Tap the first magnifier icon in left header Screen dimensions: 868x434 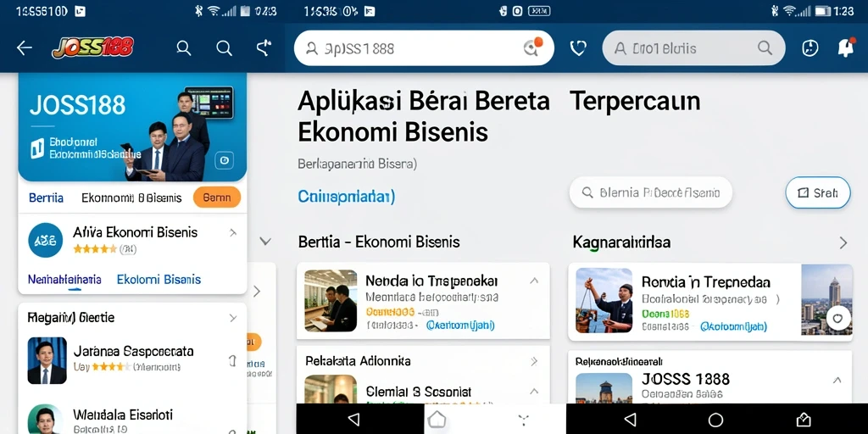(184, 48)
